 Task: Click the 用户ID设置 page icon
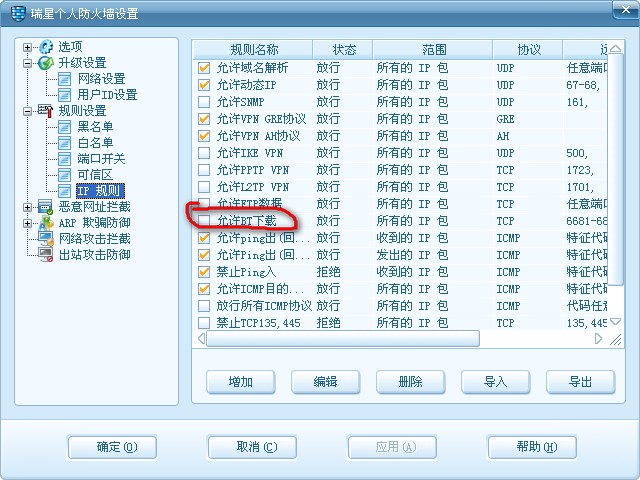click(x=64, y=95)
